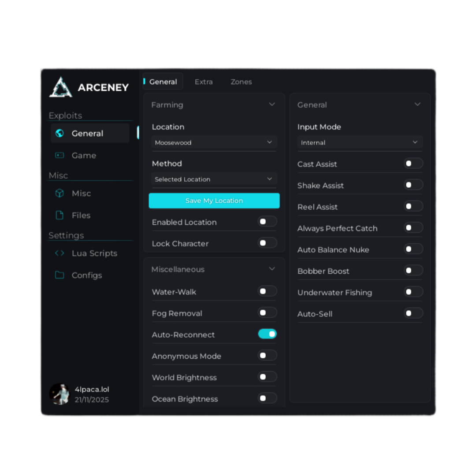The height and width of the screenshot is (476, 476).
Task: Collapse the Miscellaneous section chevron
Action: tap(272, 269)
